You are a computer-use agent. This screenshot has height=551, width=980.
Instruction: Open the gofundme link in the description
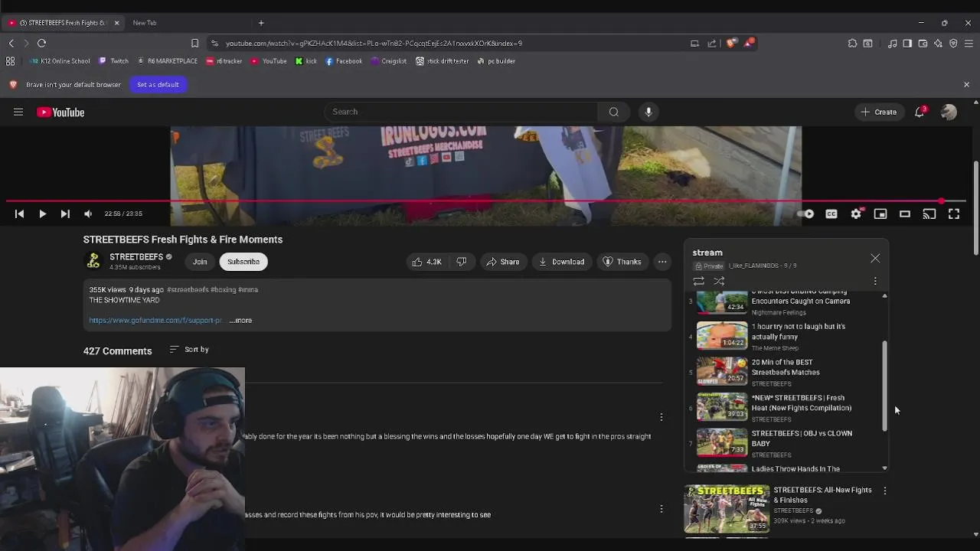pyautogui.click(x=155, y=321)
